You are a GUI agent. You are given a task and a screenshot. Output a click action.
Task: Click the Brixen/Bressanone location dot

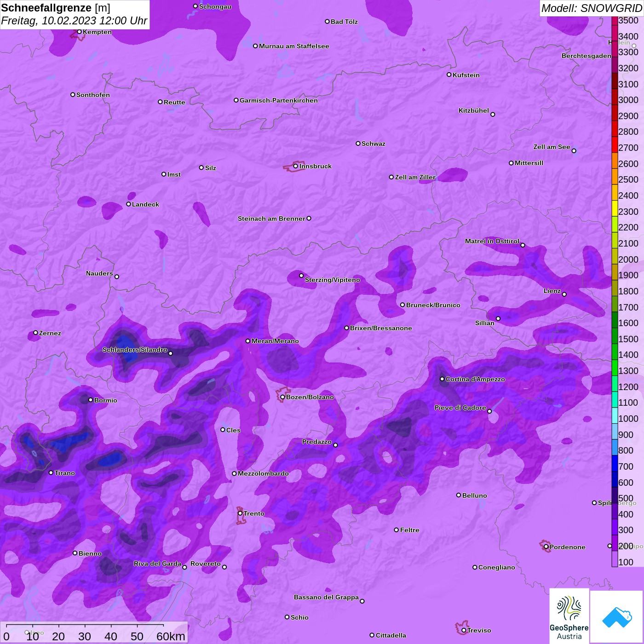[346, 328]
